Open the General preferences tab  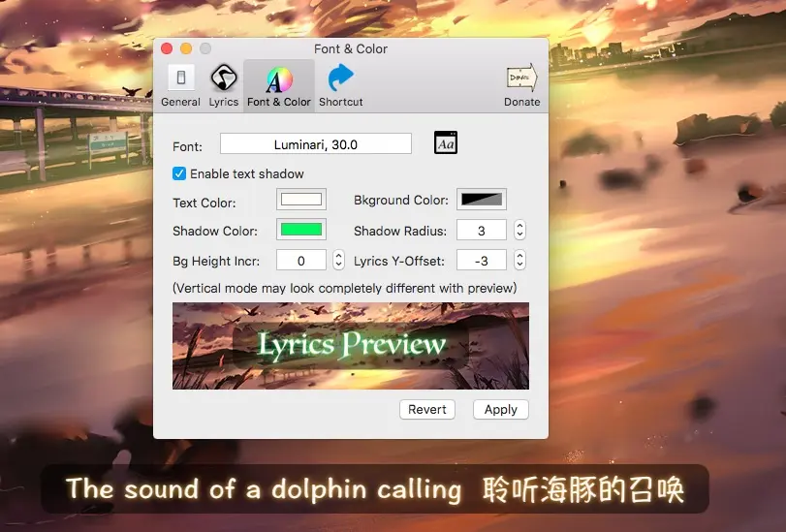click(180, 85)
